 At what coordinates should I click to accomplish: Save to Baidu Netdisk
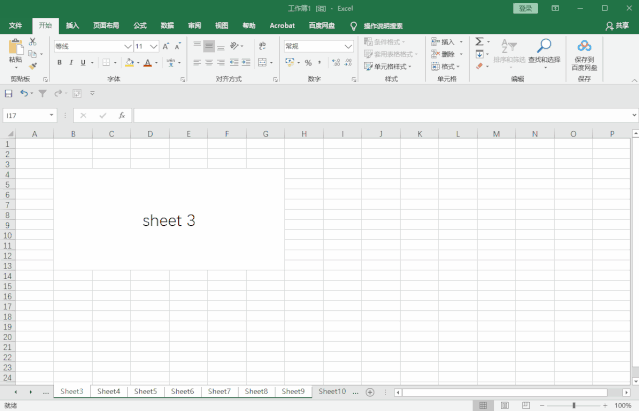pos(584,55)
